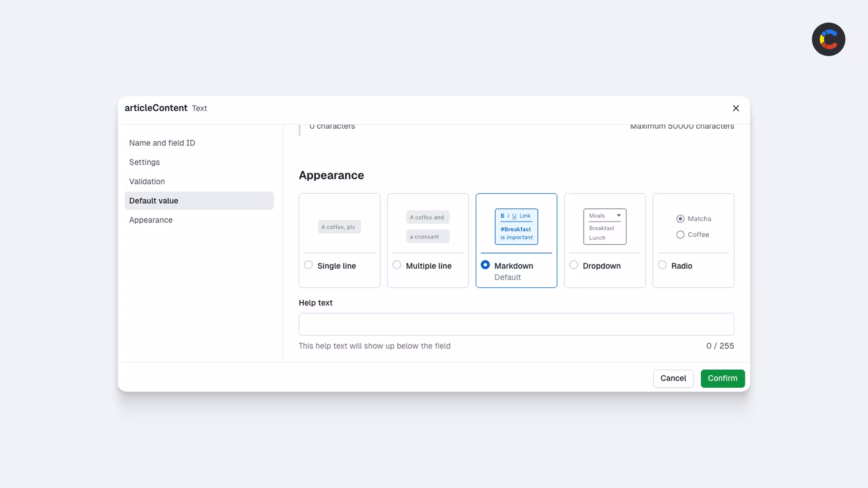This screenshot has width=868, height=488.
Task: Select the Dropdown appearance radio option
Action: coord(574,265)
